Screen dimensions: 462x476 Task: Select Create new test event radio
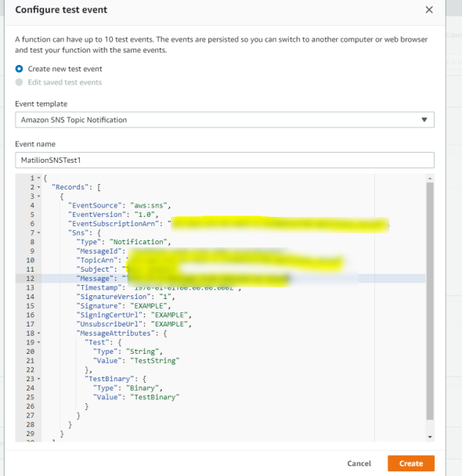[19, 69]
